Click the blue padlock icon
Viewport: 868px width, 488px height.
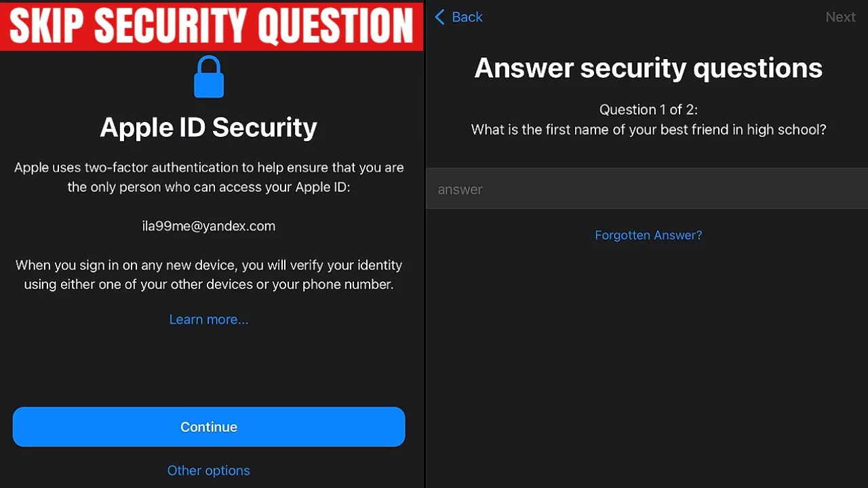[209, 77]
